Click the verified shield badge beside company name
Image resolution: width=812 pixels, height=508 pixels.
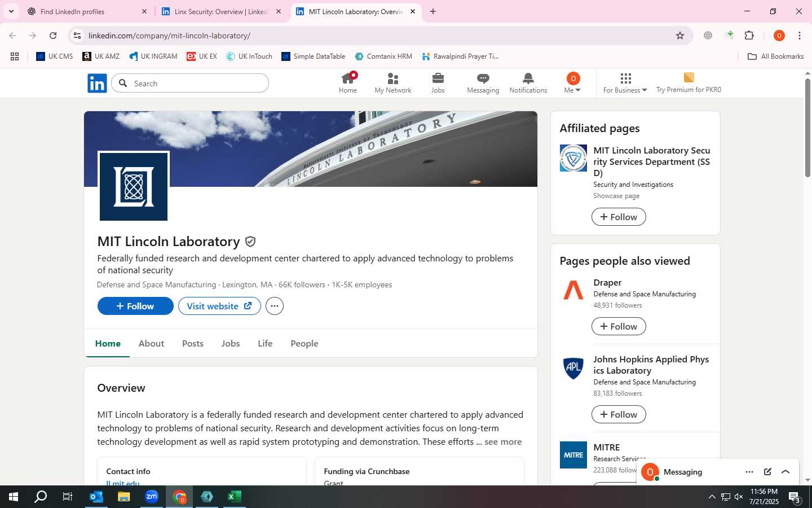(x=250, y=242)
